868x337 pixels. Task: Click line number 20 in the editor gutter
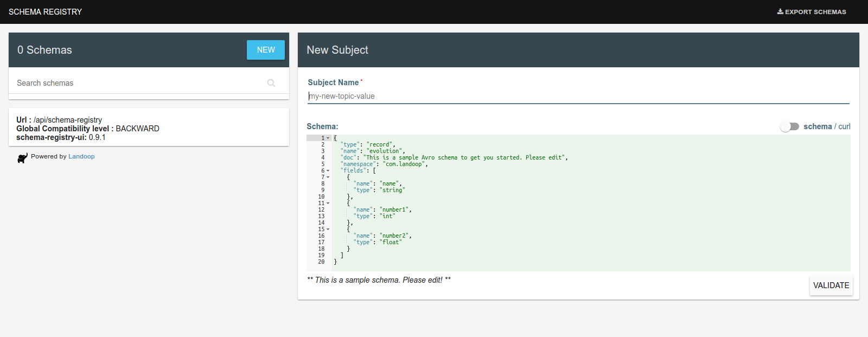click(321, 262)
